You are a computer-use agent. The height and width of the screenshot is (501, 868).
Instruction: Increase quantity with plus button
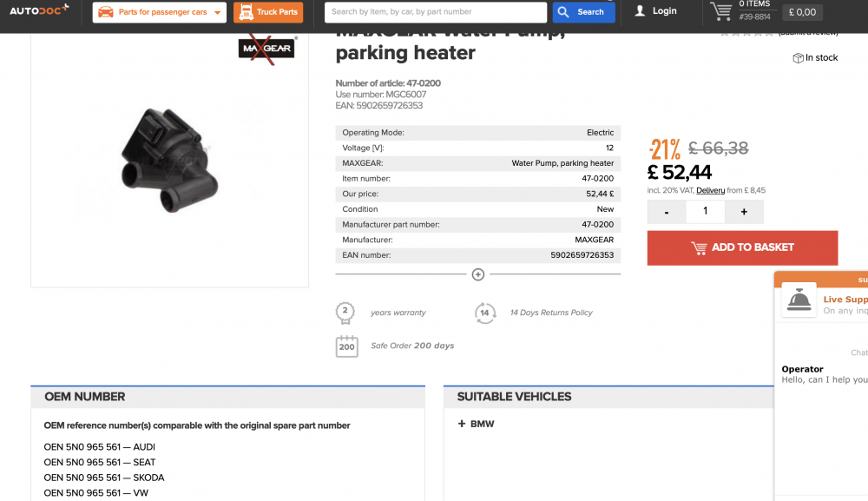click(x=744, y=212)
